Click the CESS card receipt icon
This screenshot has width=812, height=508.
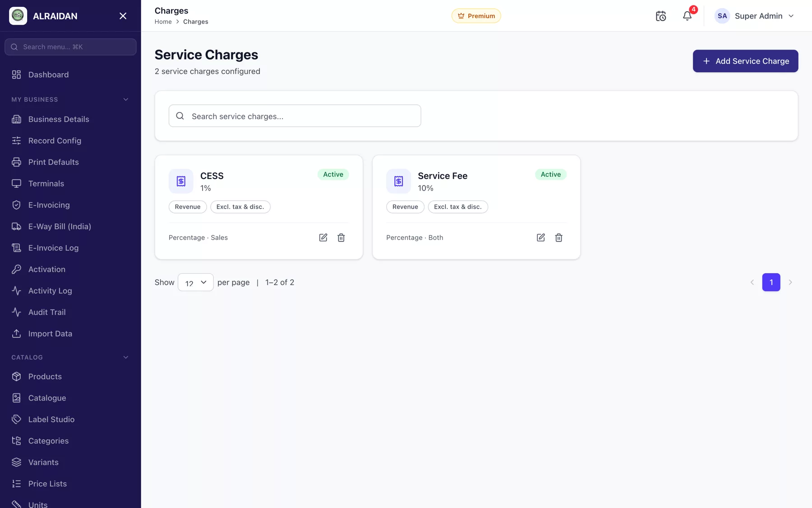coord(181,181)
